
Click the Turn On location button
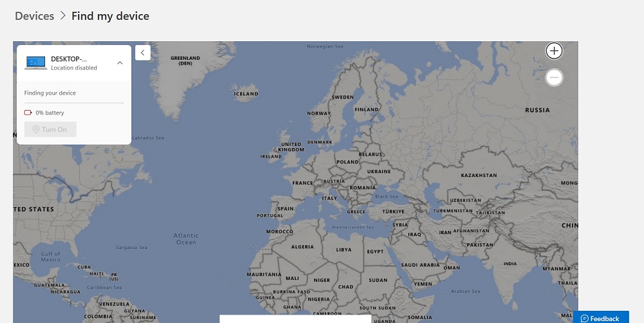click(x=50, y=129)
